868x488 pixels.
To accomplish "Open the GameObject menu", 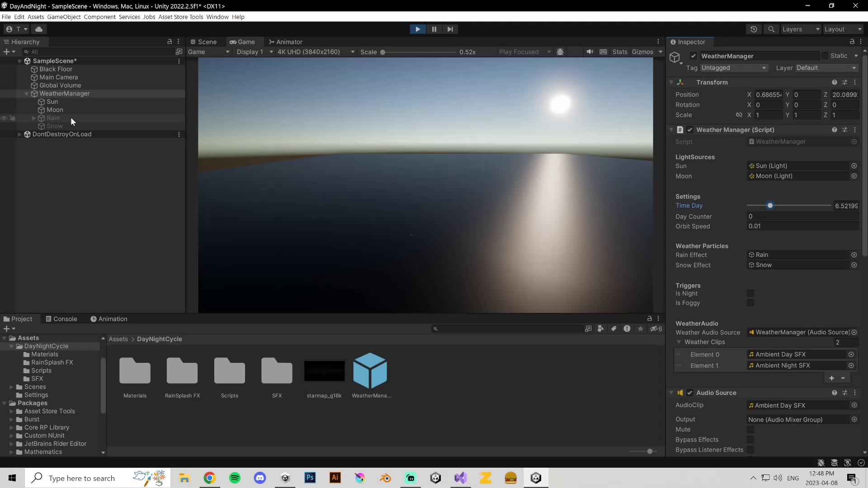I will [64, 17].
